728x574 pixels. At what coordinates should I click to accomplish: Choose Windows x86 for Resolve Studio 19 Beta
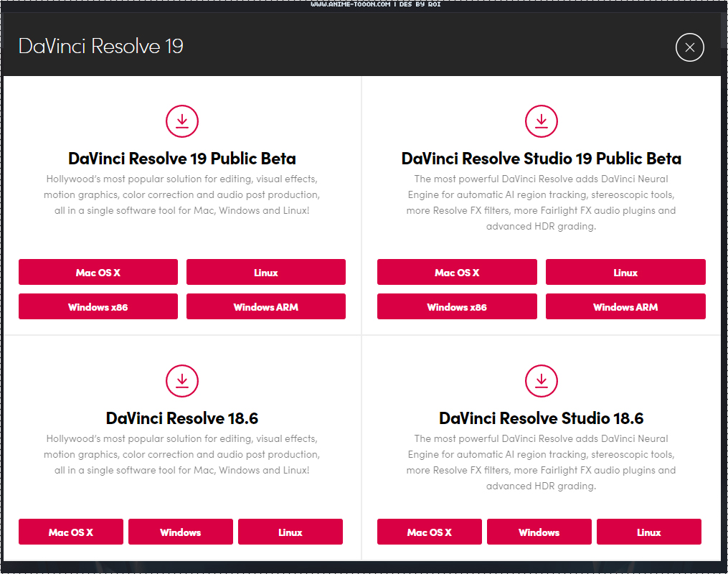tap(457, 306)
